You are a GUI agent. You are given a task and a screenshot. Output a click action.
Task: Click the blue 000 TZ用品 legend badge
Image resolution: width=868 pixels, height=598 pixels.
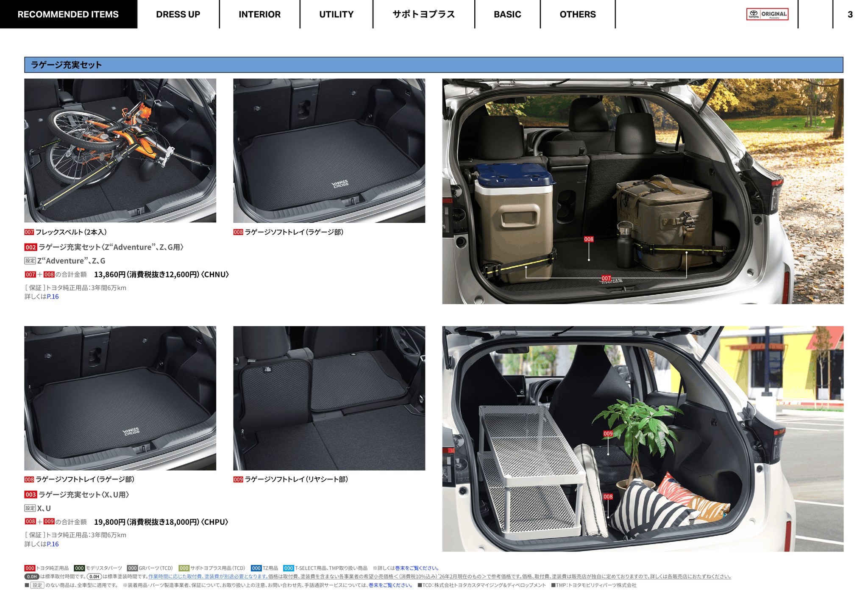point(256,568)
